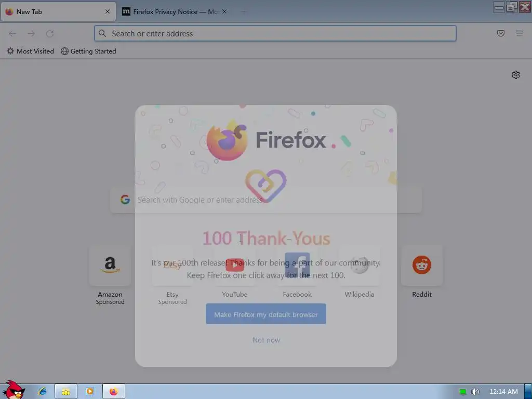Switch to the New Tab tab
Viewport: 532px width, 399px height.
pyautogui.click(x=58, y=11)
